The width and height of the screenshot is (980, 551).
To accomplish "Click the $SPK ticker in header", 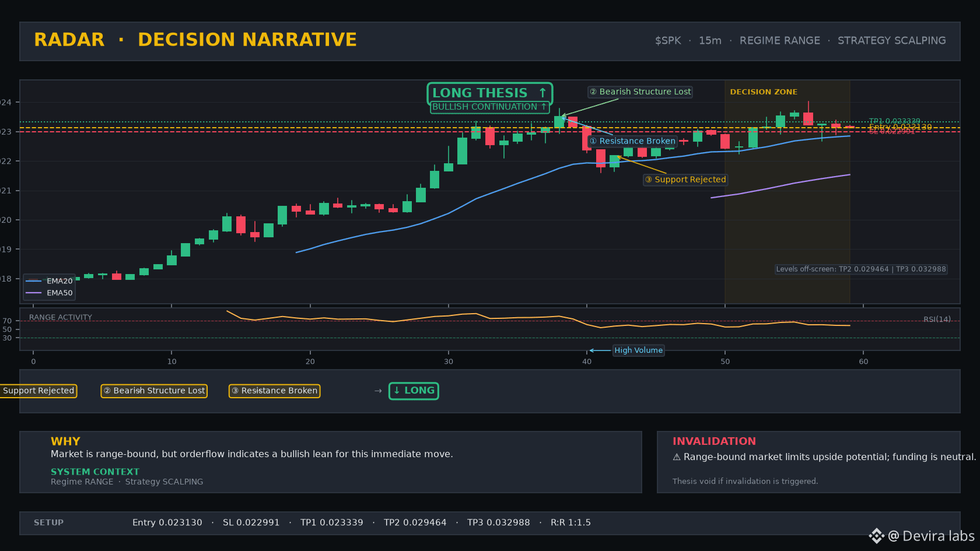I will pyautogui.click(x=668, y=41).
